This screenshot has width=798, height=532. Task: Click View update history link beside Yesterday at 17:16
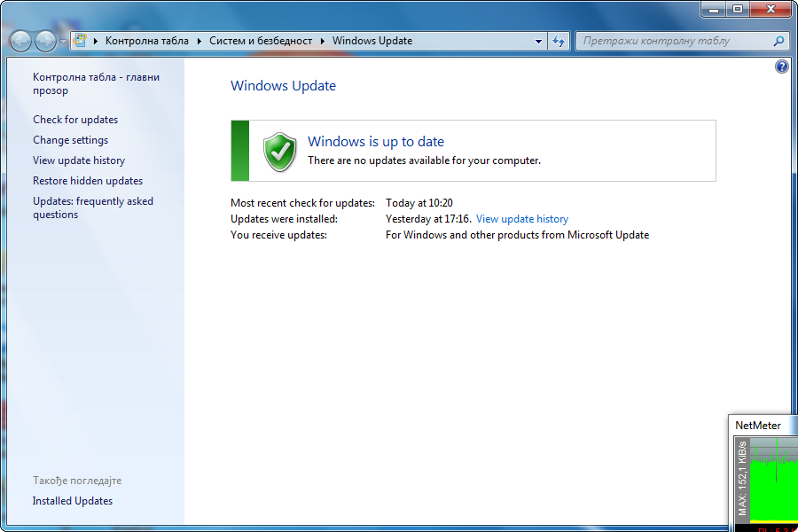pos(522,219)
